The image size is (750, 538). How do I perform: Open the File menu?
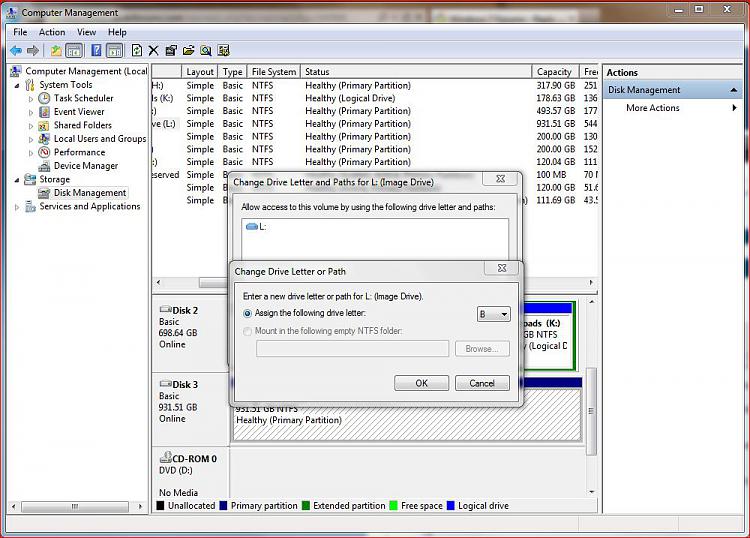20,32
